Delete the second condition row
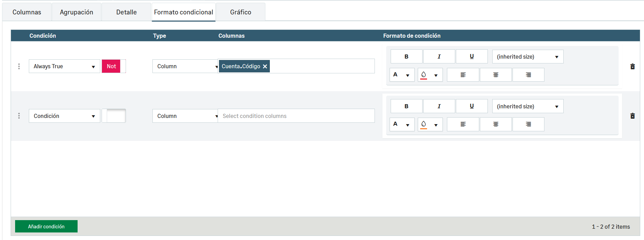This screenshot has height=240, width=644. click(x=632, y=116)
